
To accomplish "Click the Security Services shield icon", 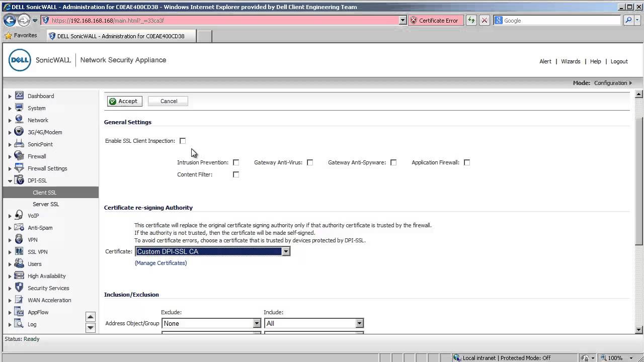I will tap(19, 288).
